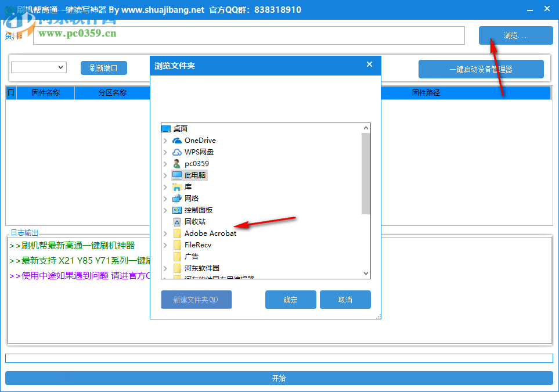Toggle the select-all checkbox in table header

[x=11, y=93]
